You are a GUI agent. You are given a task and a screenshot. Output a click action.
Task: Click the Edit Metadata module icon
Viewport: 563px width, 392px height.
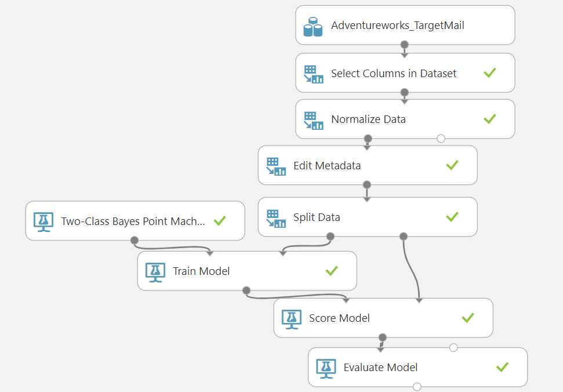(x=276, y=166)
